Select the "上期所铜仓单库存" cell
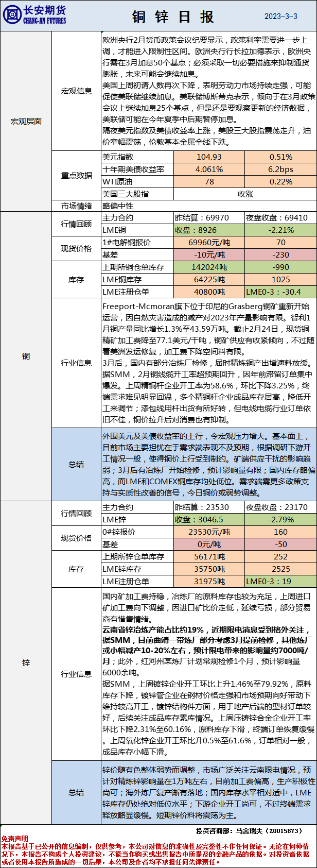Image resolution: width=317 pixels, height=868 pixels. [x=138, y=267]
